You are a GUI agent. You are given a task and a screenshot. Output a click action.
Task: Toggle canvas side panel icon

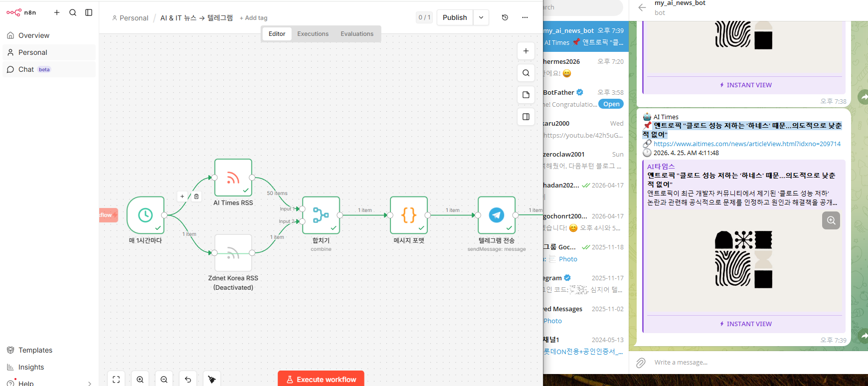[x=526, y=117]
